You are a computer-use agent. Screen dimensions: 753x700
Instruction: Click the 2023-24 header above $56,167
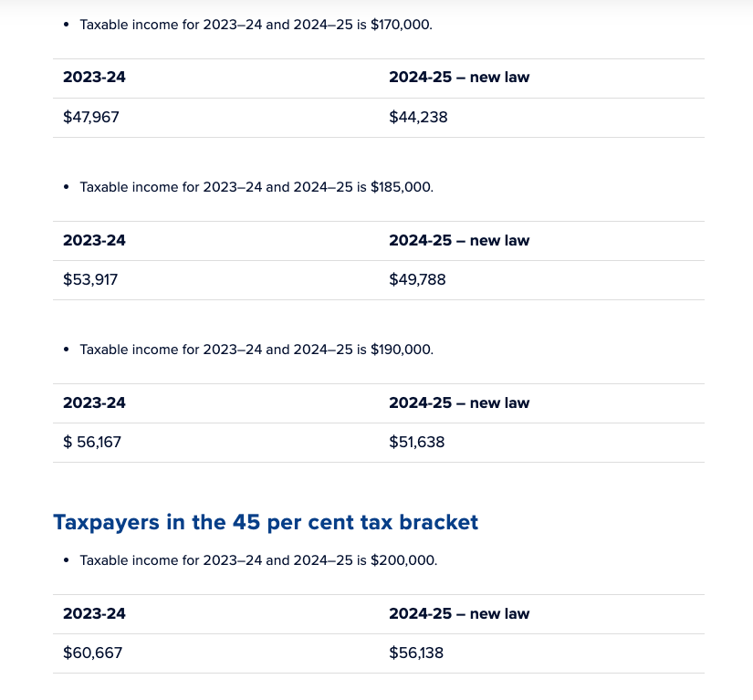point(94,403)
